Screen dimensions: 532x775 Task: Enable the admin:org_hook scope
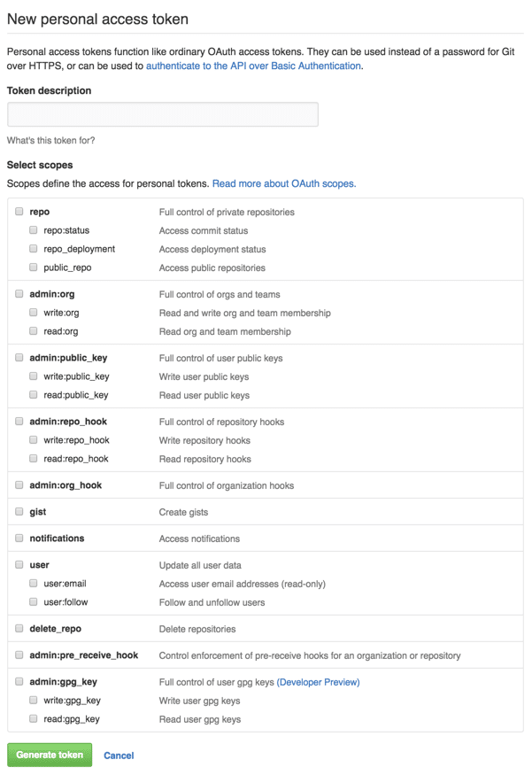(x=19, y=484)
